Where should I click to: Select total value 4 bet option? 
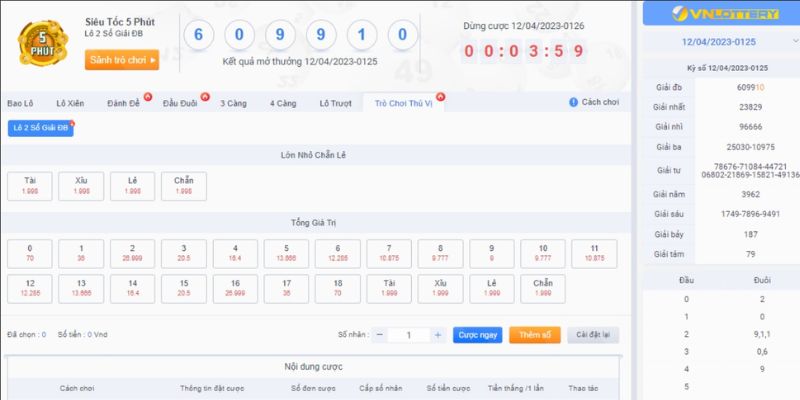(x=235, y=254)
